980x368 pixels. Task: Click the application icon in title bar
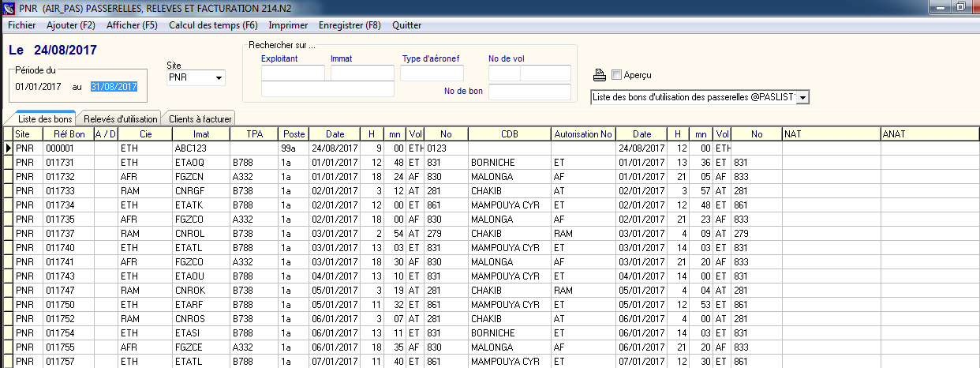click(x=9, y=8)
